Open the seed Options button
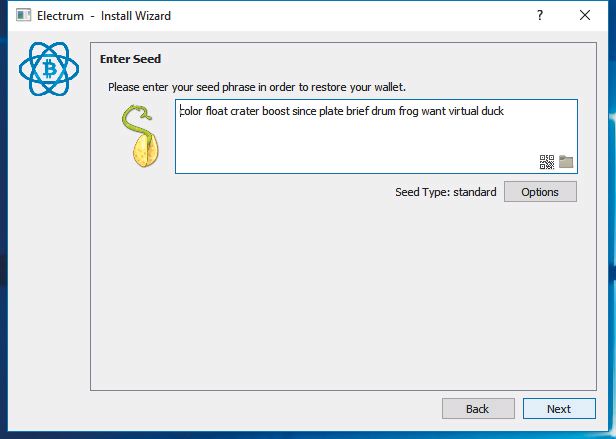616x439 pixels. coord(540,192)
